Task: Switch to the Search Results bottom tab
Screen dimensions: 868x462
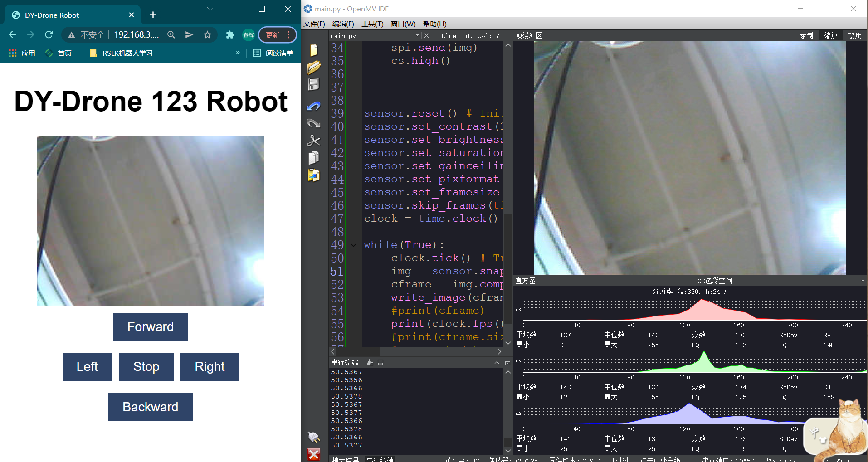Action: click(x=346, y=459)
